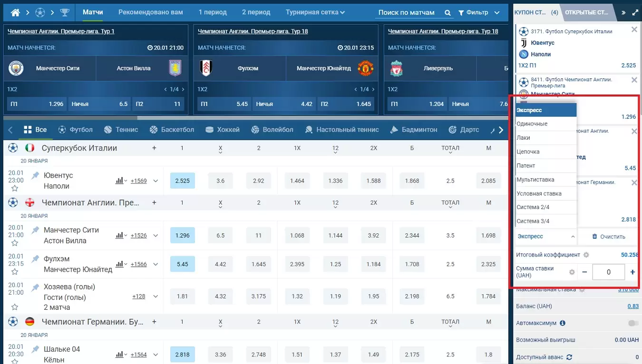Open the Турнирная сетка dropdown
642x364 pixels.
(315, 11)
